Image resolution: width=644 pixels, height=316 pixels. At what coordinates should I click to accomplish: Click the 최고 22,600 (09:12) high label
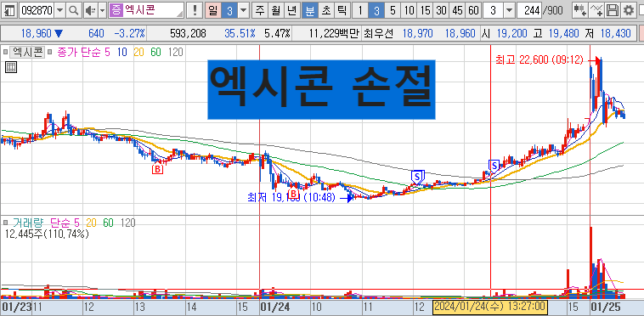pos(539,60)
